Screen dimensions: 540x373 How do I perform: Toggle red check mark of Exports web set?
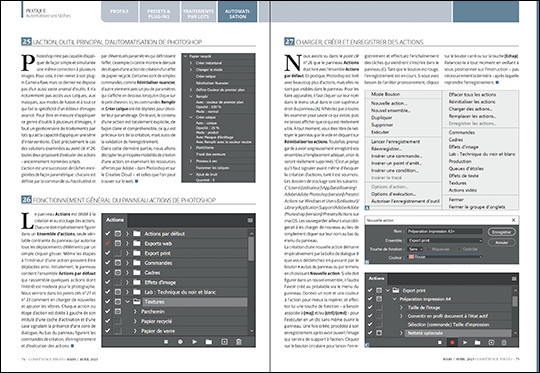[107, 243]
